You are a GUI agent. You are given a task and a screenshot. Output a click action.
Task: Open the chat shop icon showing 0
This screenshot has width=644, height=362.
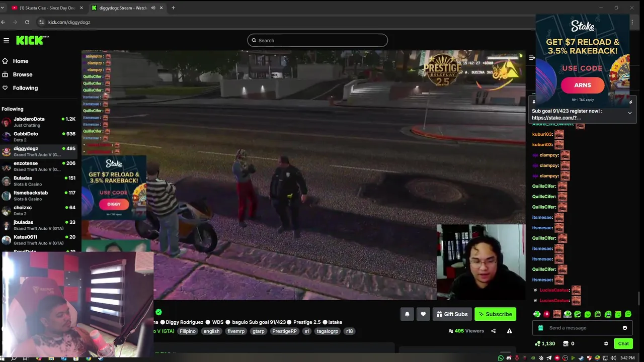point(566,343)
